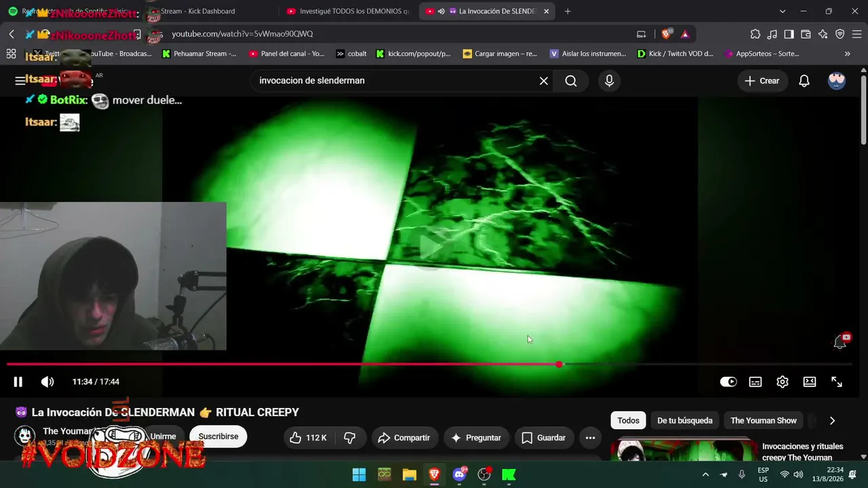Image resolution: width=868 pixels, height=488 pixels.
Task: Open File Explorer from the taskbar
Action: (410, 474)
